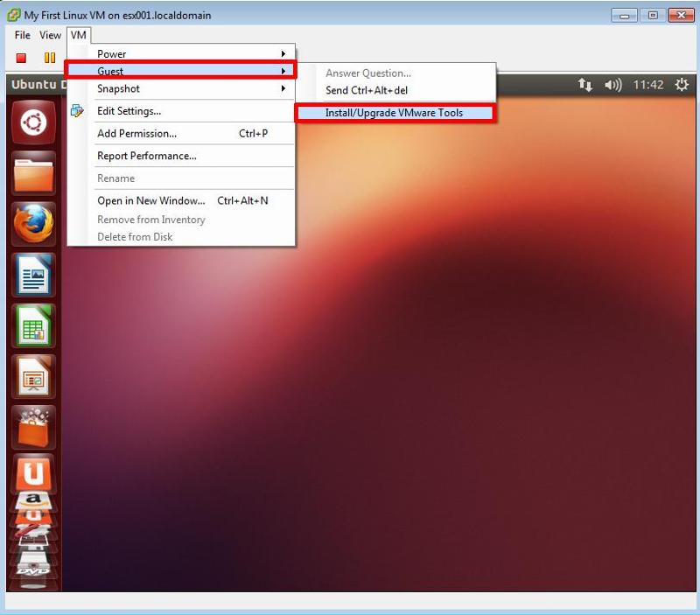Choose Install/Upgrade VMware Tools
This screenshot has width=700, height=615.
(x=395, y=113)
